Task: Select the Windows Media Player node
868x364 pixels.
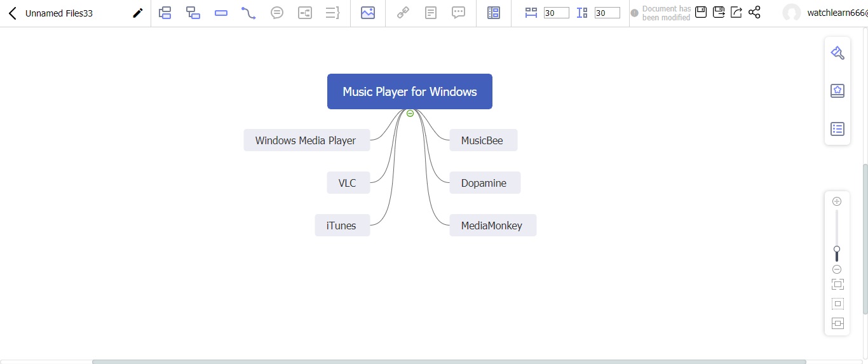Action: click(306, 140)
